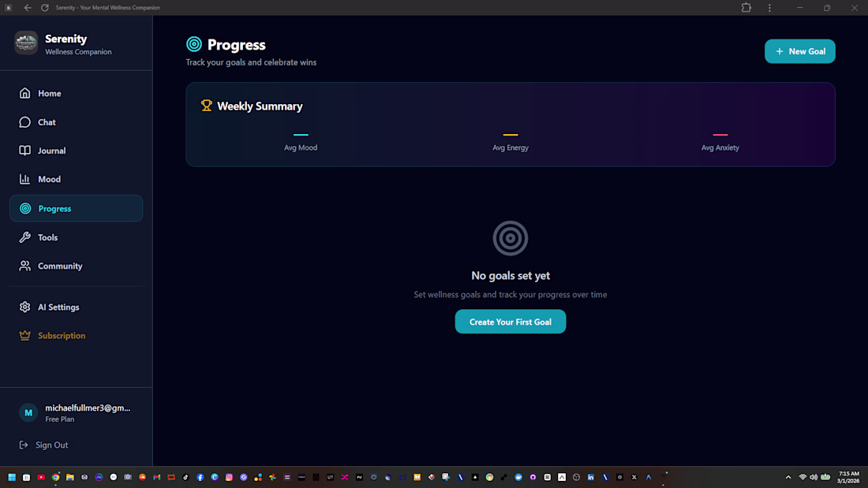Viewport: 868px width, 488px height.
Task: Open File Explorer from the taskbar
Action: tap(69, 477)
